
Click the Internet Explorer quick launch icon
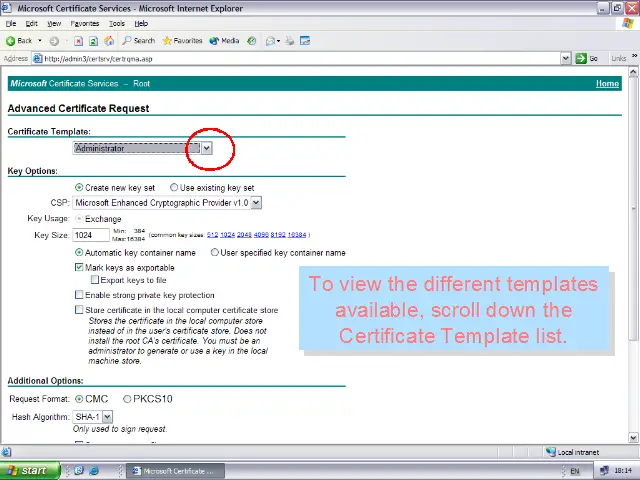click(94, 471)
